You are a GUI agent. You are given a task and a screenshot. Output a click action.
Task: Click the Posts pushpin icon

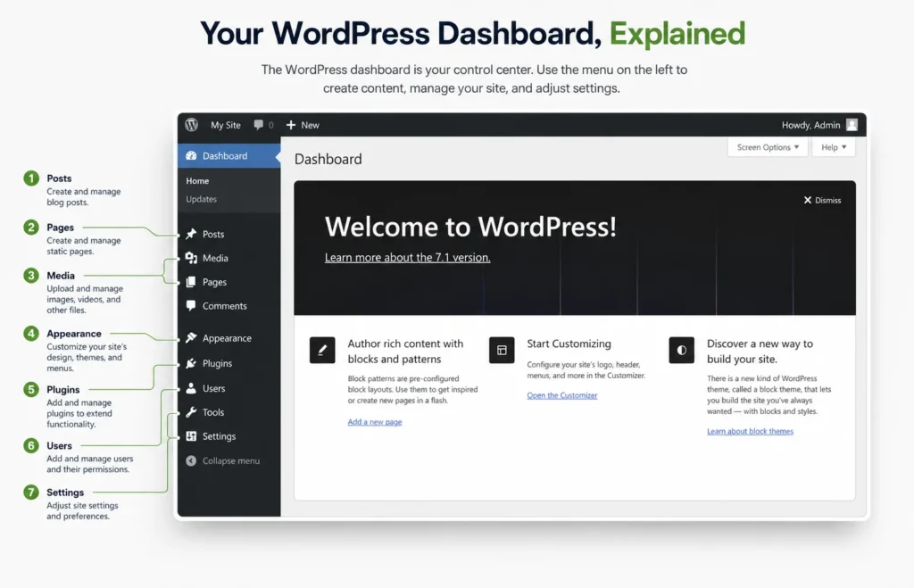point(191,234)
